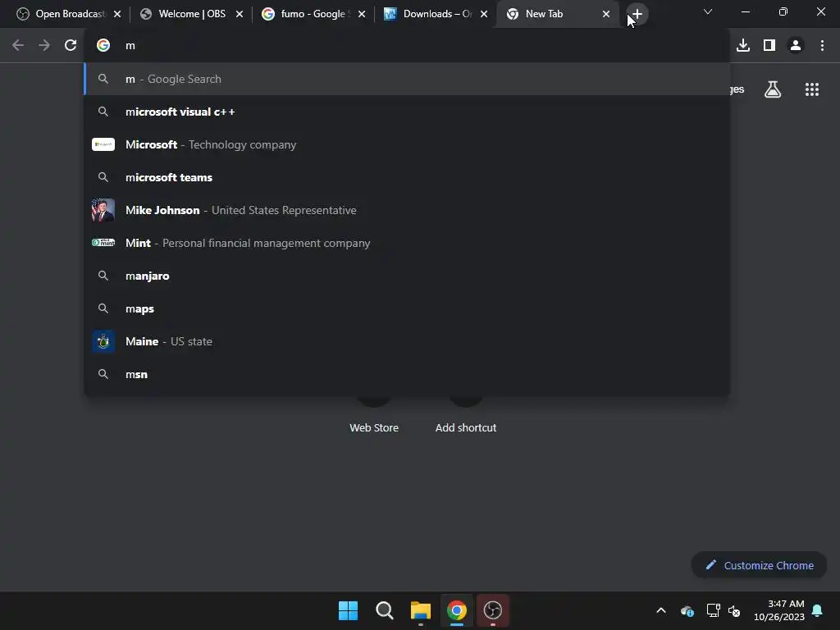The image size is (840, 630).
Task: Click the Google logo in address bar
Action: click(x=103, y=46)
